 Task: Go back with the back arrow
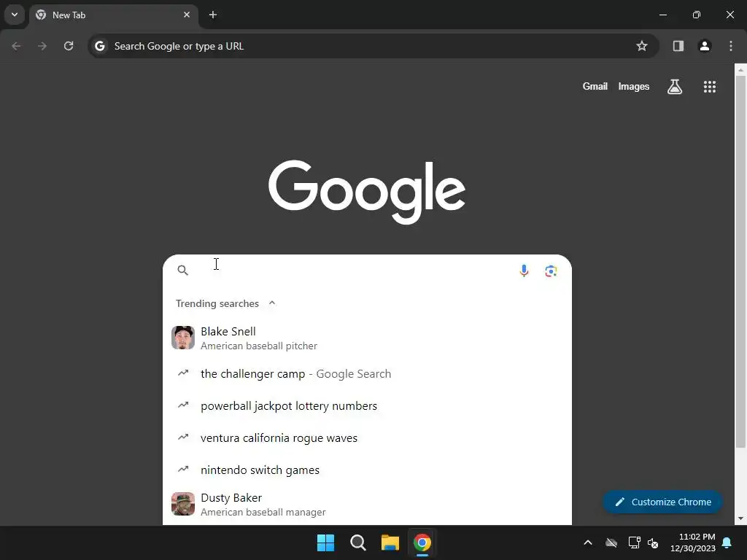[16, 46]
